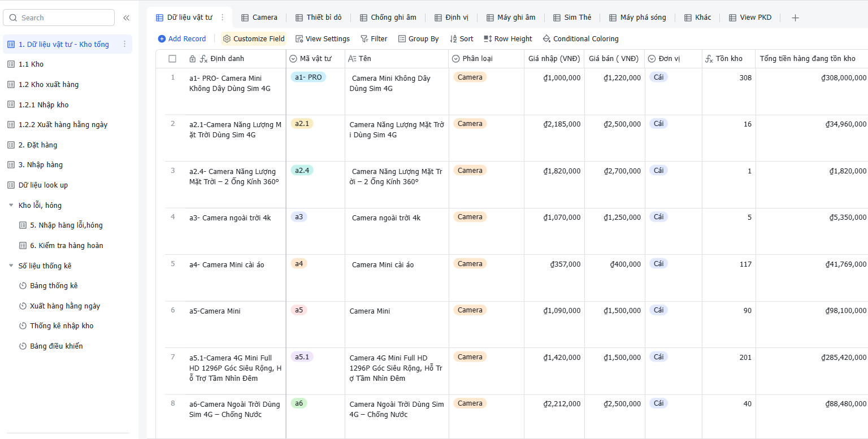
Task: Click the '₫2,700,000' selling price cell
Action: pos(614,185)
